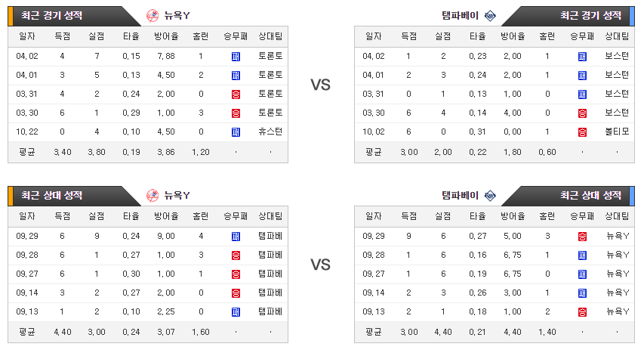Click the 뉴욕Y team name above recent games table

(177, 16)
